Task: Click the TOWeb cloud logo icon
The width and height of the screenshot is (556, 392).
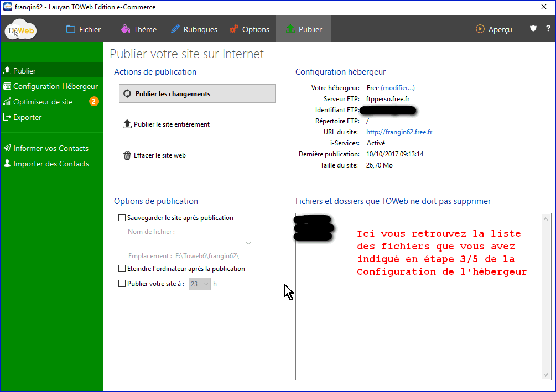Action: click(x=20, y=30)
